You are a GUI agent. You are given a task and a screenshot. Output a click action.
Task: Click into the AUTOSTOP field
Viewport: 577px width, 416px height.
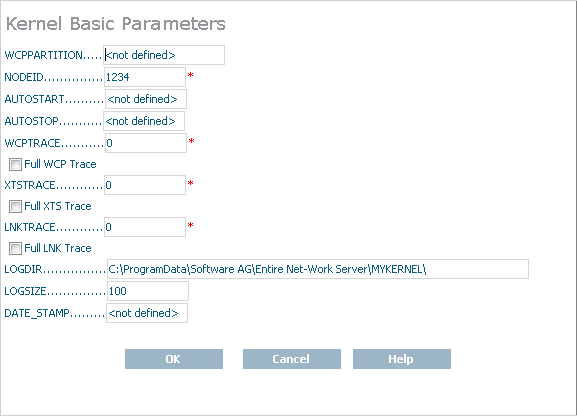(144, 121)
